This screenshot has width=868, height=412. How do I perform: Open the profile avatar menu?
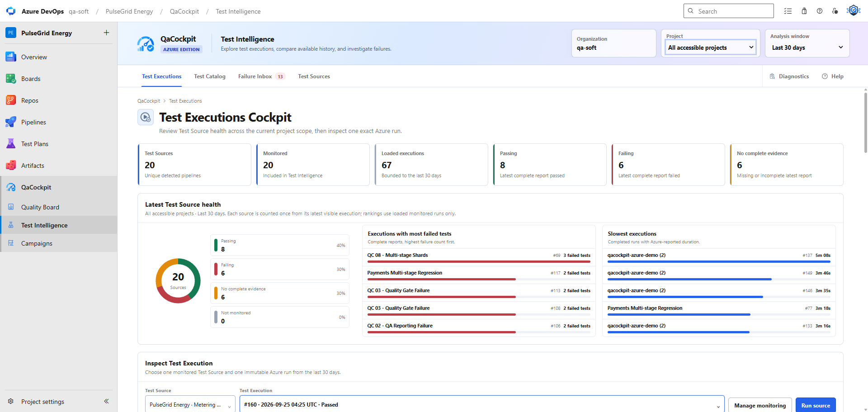tap(854, 10)
